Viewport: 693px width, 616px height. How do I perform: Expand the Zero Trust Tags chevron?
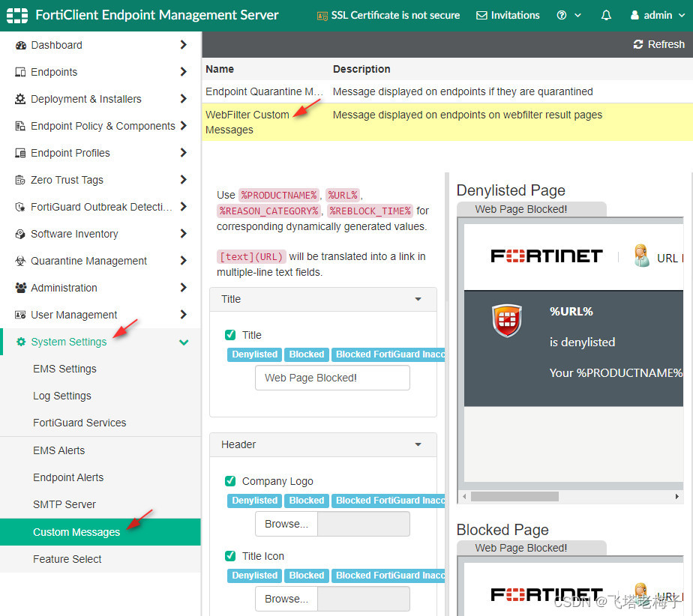(x=184, y=179)
